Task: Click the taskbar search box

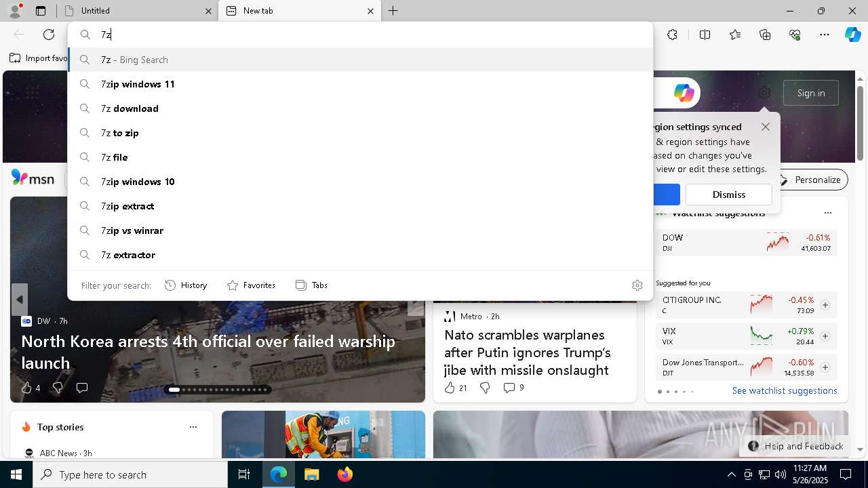Action: click(x=130, y=474)
